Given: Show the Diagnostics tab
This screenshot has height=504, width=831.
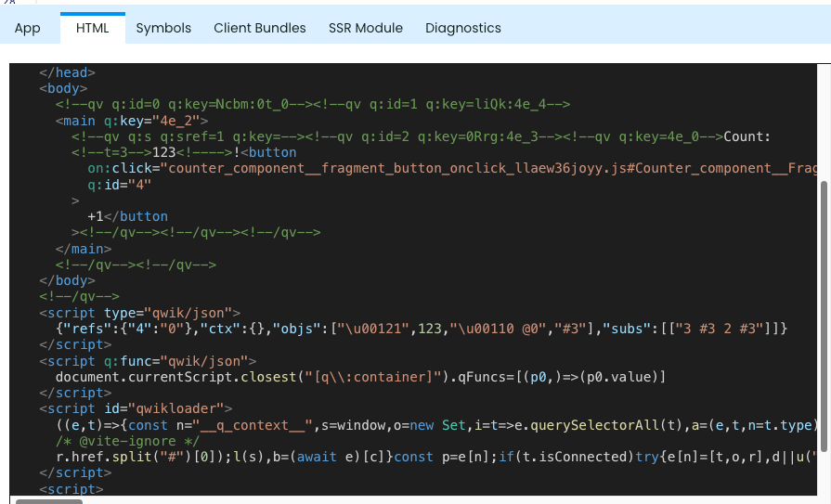Looking at the screenshot, I should 463,28.
